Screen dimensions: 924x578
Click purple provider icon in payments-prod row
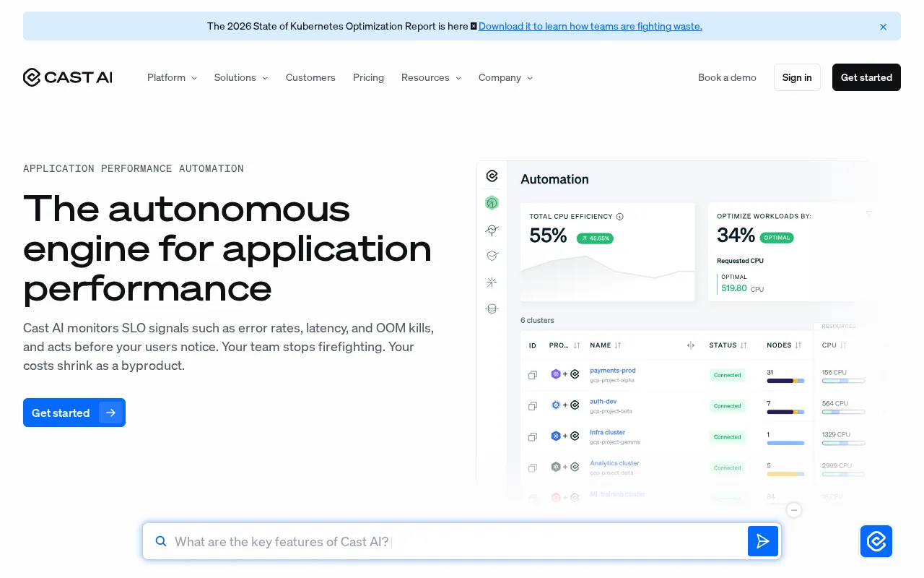[556, 374]
